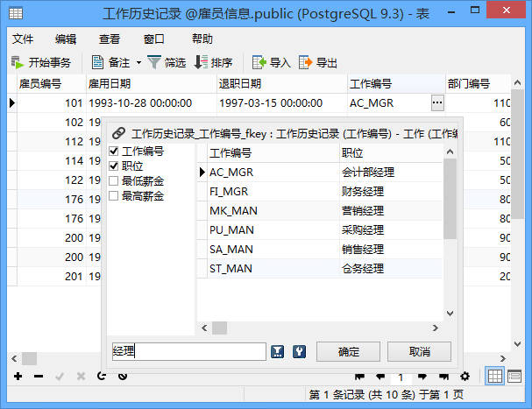Click the Sort (排序) icon

[201, 62]
